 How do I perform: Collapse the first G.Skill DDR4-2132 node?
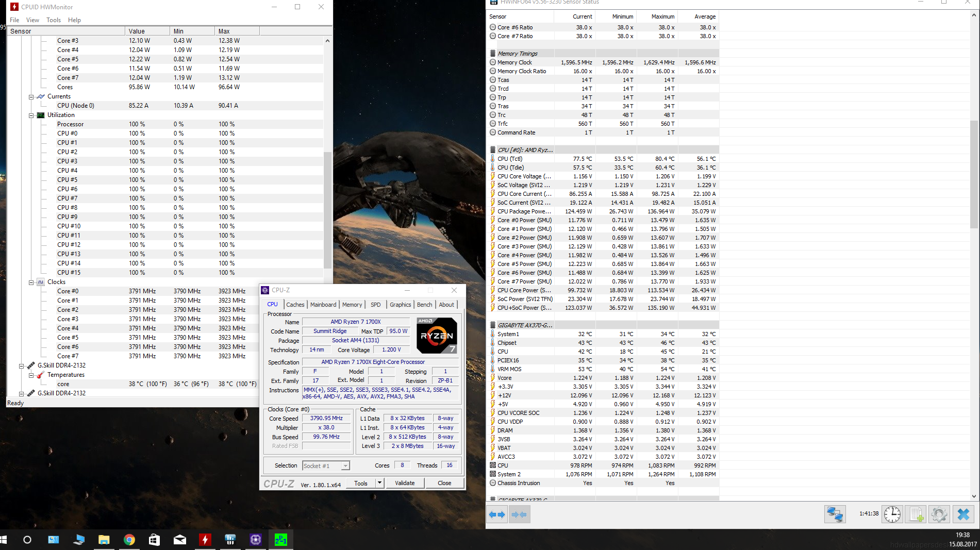[22, 366]
